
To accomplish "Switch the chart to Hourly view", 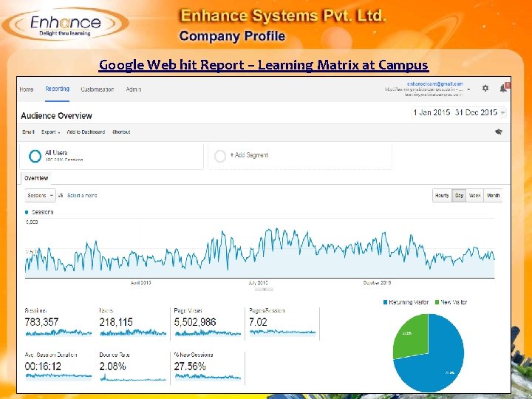I will click(442, 195).
